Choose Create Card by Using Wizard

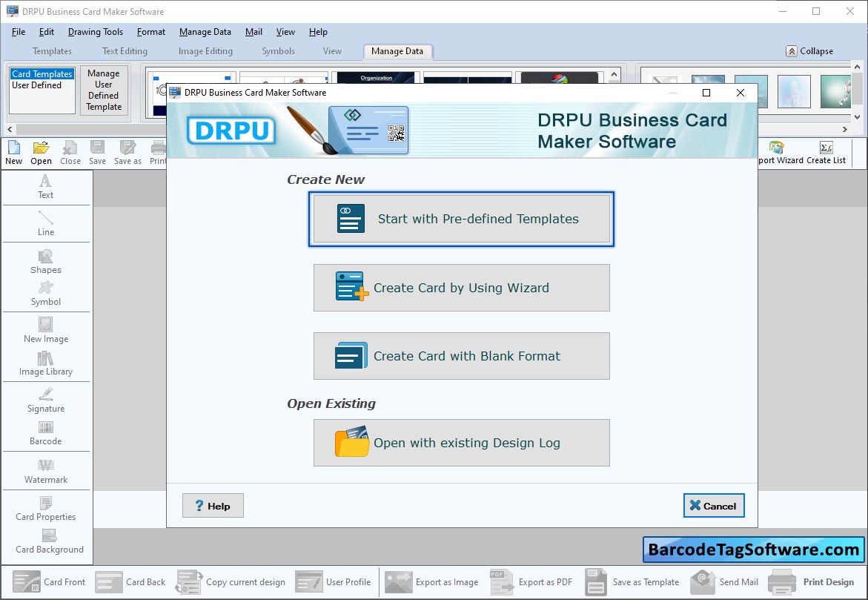(x=461, y=288)
